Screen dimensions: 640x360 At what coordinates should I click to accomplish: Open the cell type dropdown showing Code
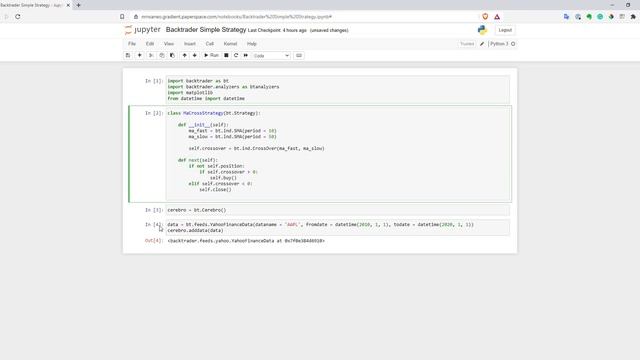pyautogui.click(x=271, y=56)
